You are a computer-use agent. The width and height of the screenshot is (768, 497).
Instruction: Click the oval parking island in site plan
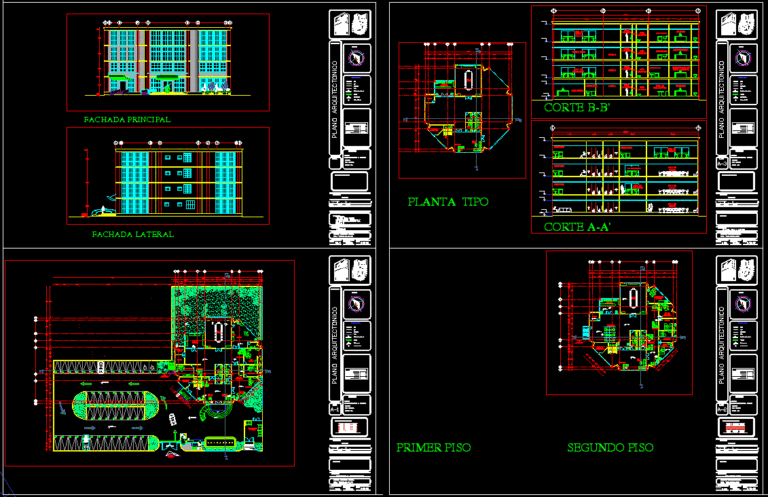[x=116, y=406]
